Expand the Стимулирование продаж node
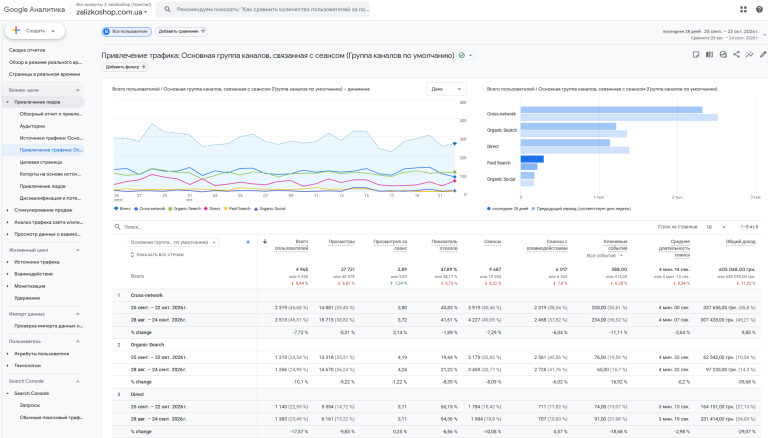768x438 pixels. (7, 210)
